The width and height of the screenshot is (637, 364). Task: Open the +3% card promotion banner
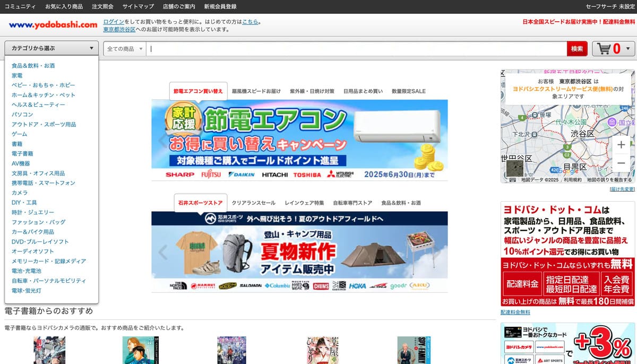tap(567, 343)
